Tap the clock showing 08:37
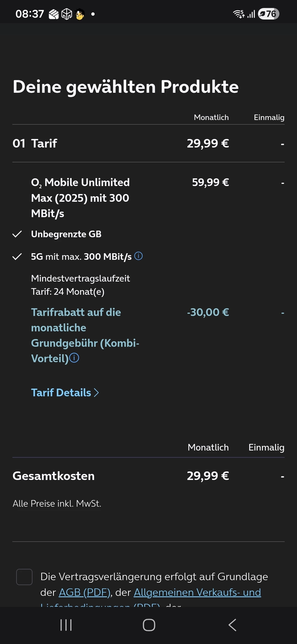 (x=30, y=14)
